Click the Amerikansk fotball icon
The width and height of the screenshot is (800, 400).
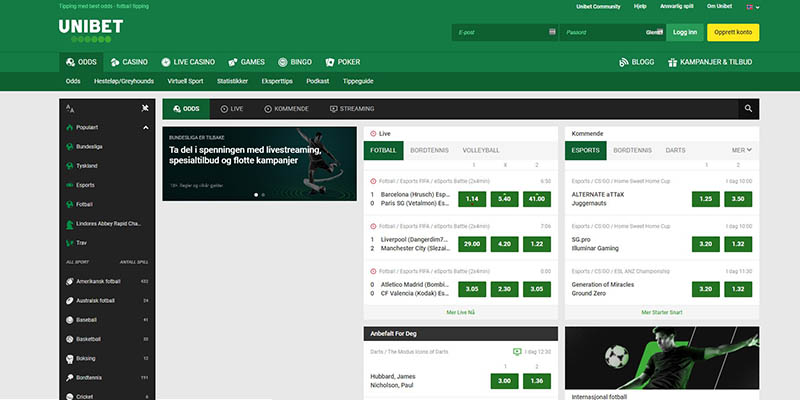pyautogui.click(x=70, y=282)
